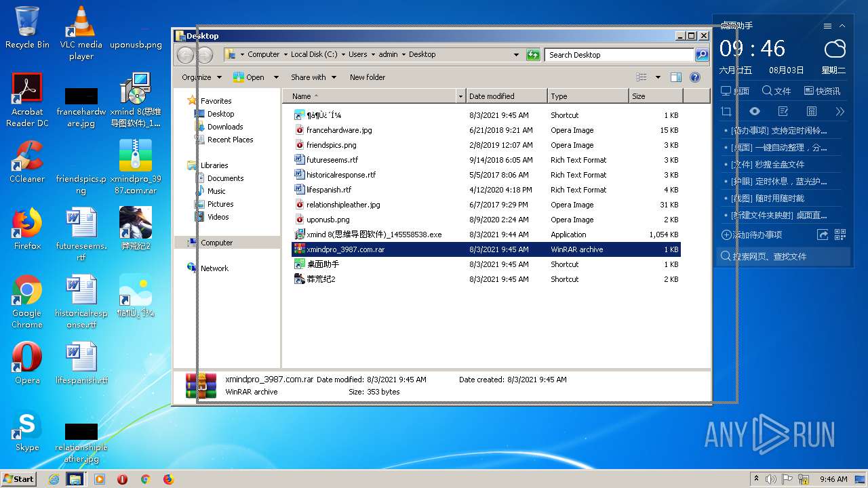Click CCleaner desktop icon
The height and width of the screenshot is (488, 868).
coord(27,162)
